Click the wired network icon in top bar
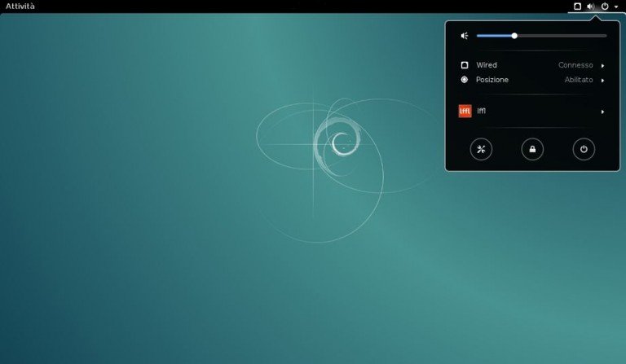626x364 pixels. [577, 7]
